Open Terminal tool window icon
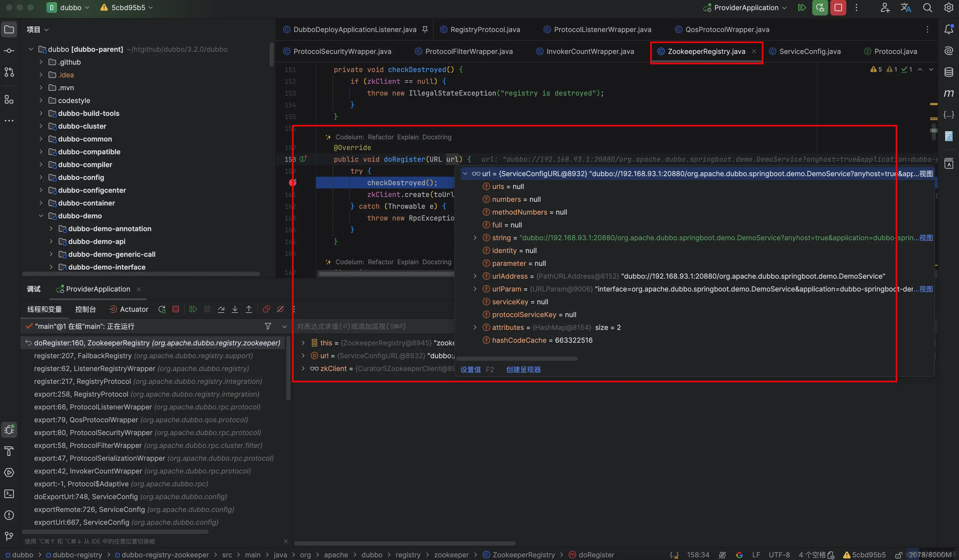 tap(9, 494)
